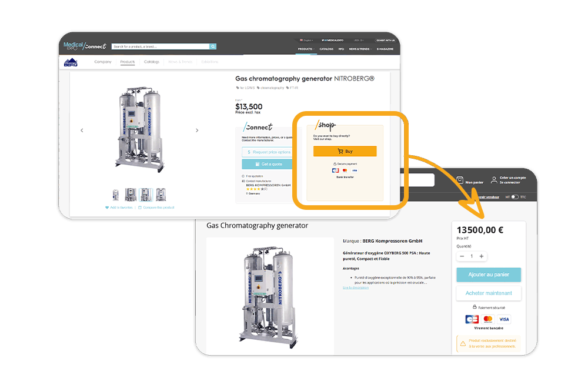Viewport: 588px width, 388px height.
Task: Click the Add to favorites heart icon
Action: (107, 208)
